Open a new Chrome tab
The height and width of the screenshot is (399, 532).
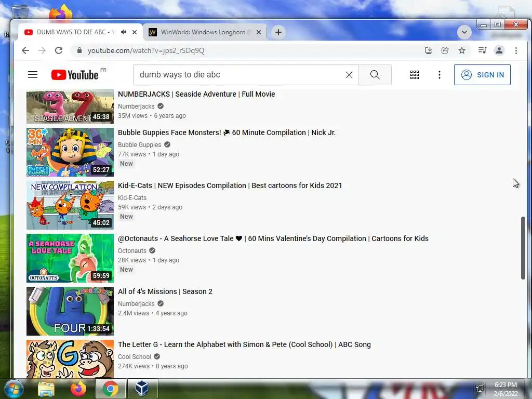pos(278,32)
